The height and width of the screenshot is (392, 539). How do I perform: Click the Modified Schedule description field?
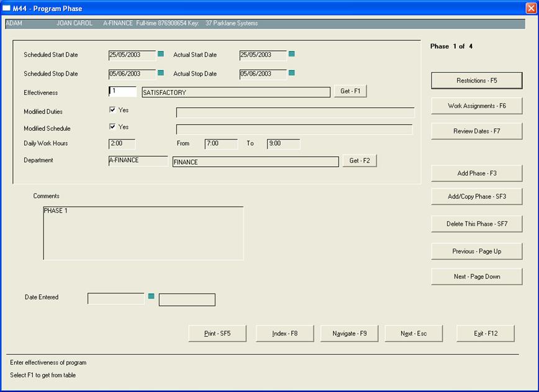(294, 129)
